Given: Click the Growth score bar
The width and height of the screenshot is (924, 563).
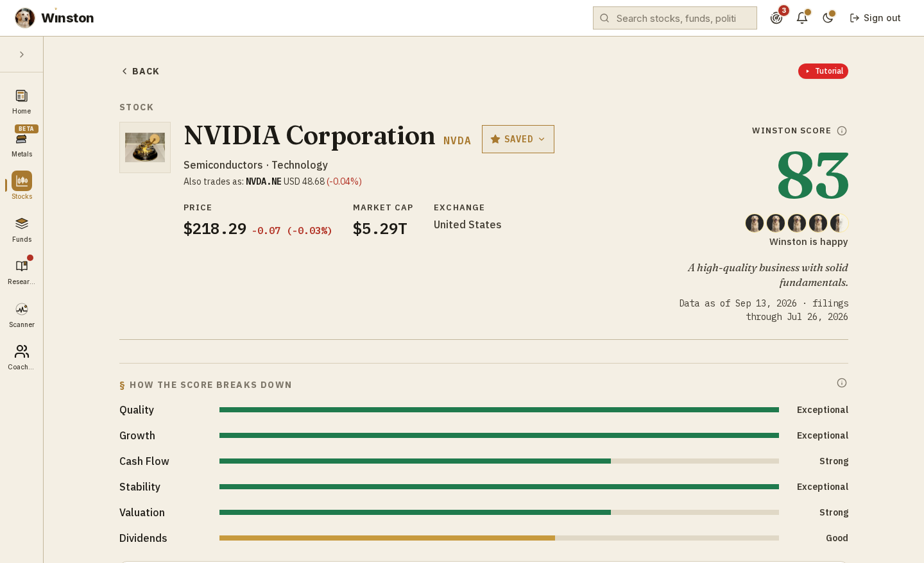Looking at the screenshot, I should coord(499,435).
